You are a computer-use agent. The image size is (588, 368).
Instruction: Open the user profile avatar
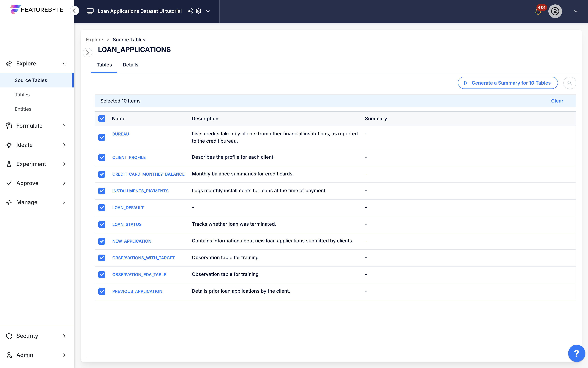(x=555, y=11)
